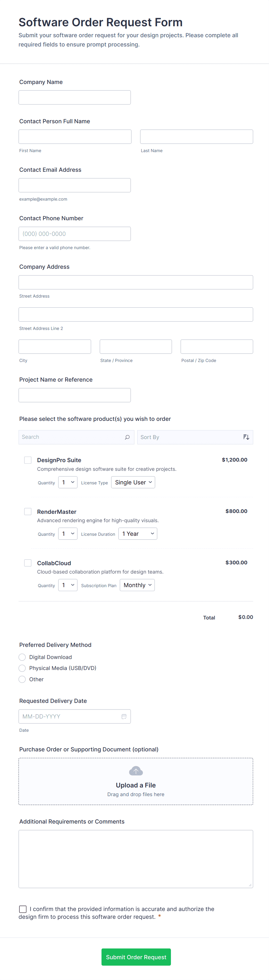Open DesignPro Suite quantity dropdown
The height and width of the screenshot is (980, 269).
pos(68,482)
